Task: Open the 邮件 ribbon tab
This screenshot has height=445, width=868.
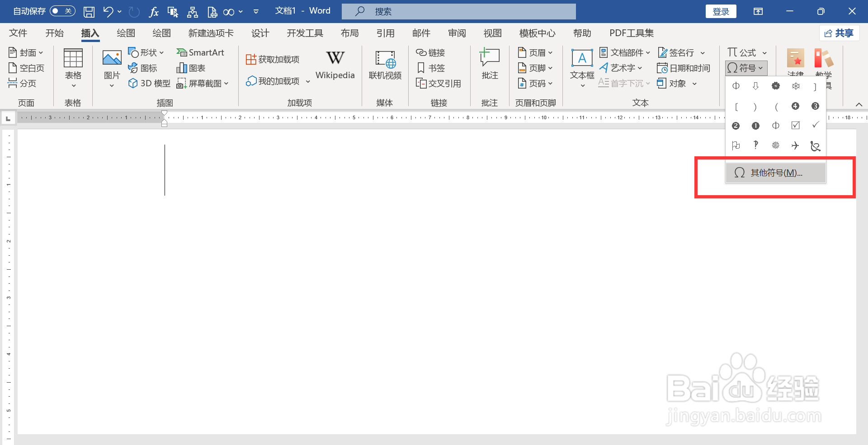Action: click(x=421, y=33)
